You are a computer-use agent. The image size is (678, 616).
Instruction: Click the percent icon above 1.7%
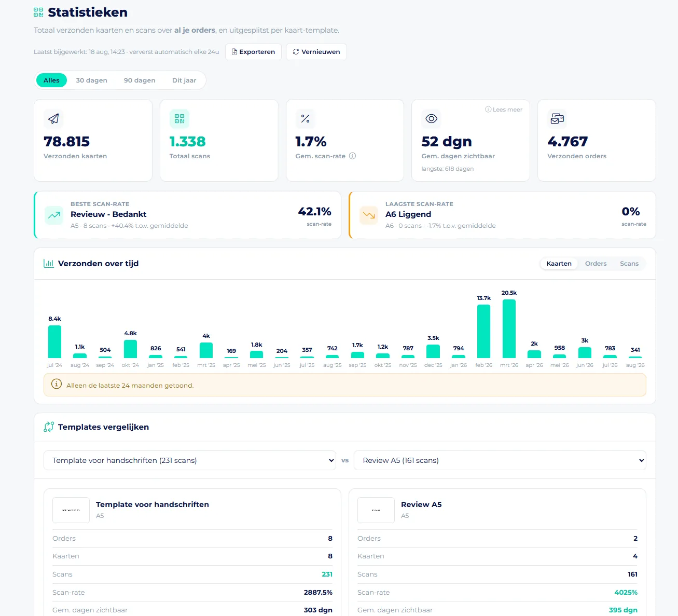click(x=306, y=119)
